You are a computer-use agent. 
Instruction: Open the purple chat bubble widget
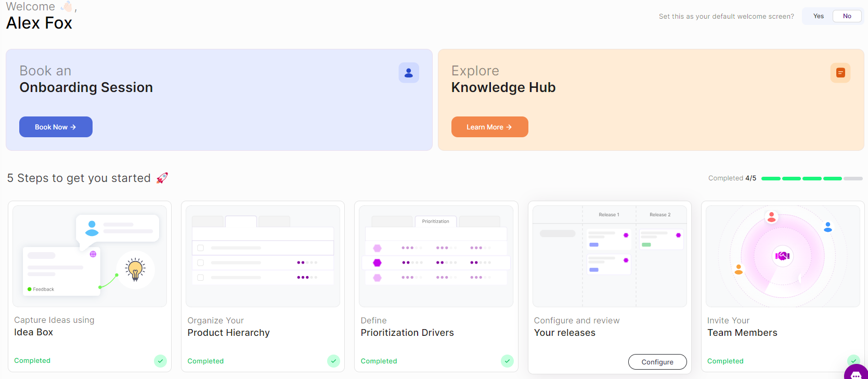856,374
